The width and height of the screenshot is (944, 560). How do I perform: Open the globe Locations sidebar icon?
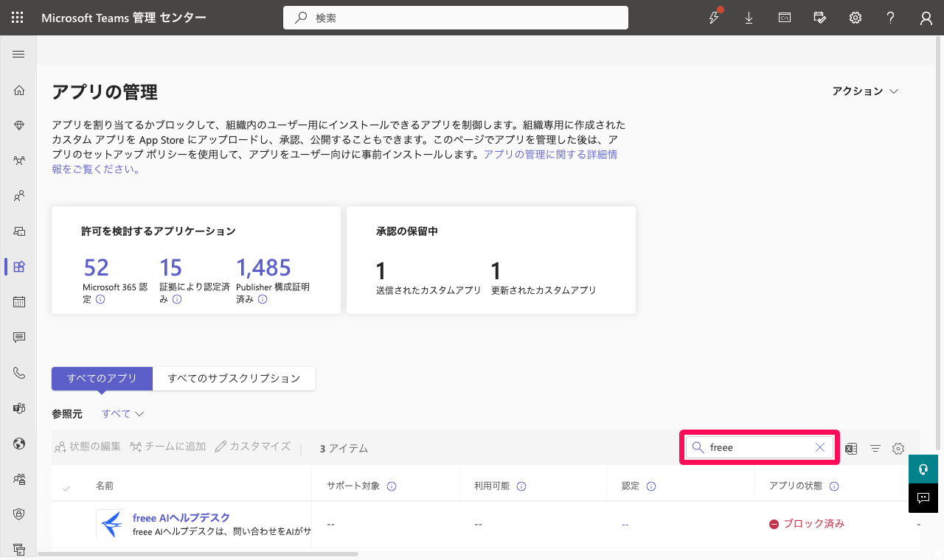click(19, 444)
